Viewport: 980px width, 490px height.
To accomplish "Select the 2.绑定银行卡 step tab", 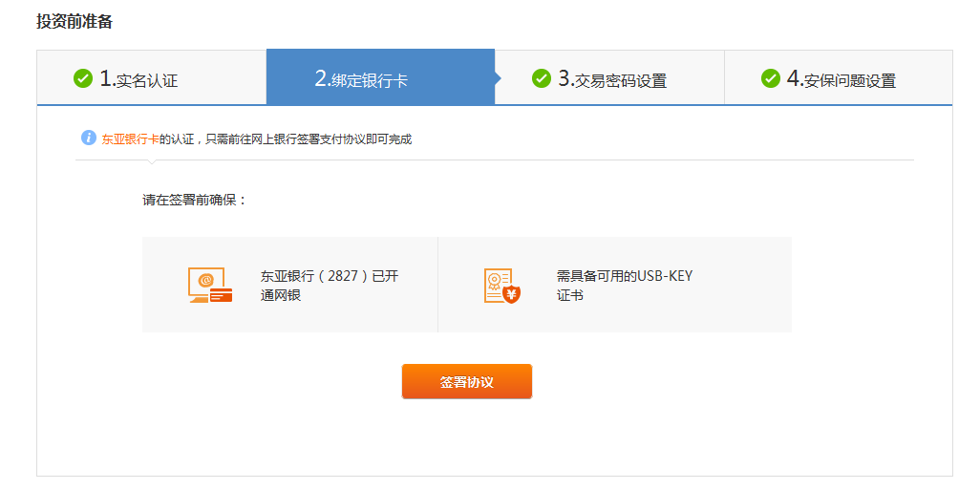I will pos(380,76).
